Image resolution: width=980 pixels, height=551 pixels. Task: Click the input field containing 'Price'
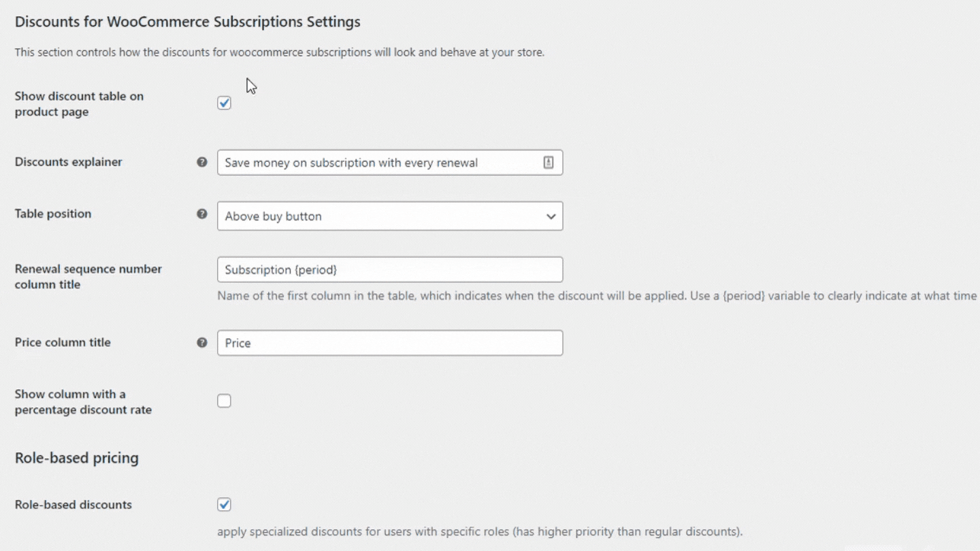(x=390, y=343)
